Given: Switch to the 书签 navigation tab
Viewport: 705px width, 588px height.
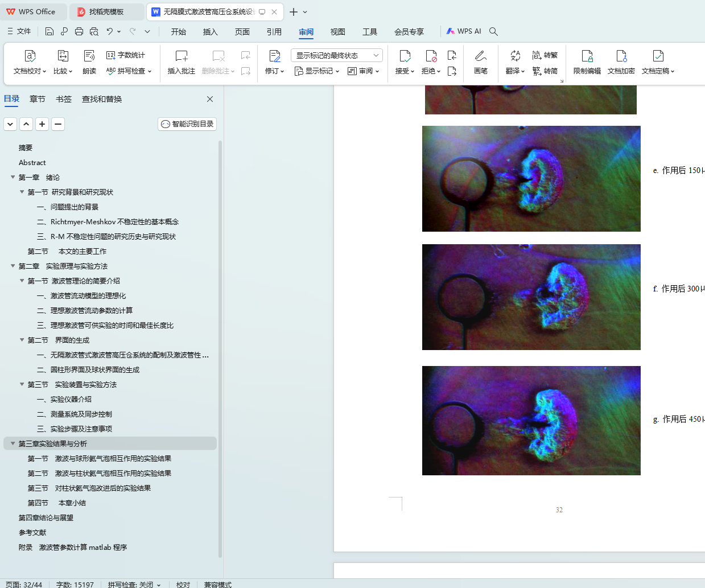Looking at the screenshot, I should tap(64, 99).
